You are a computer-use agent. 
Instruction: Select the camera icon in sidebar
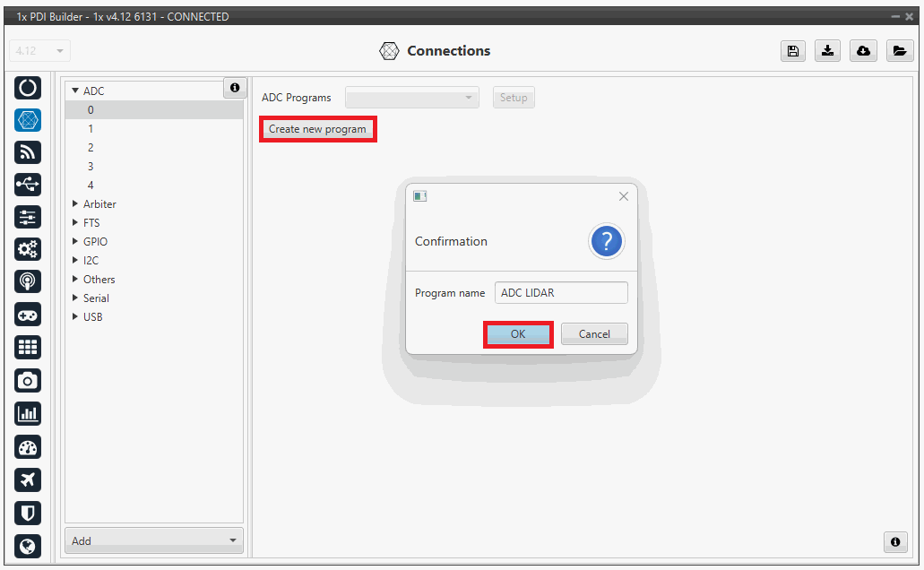[x=29, y=381]
